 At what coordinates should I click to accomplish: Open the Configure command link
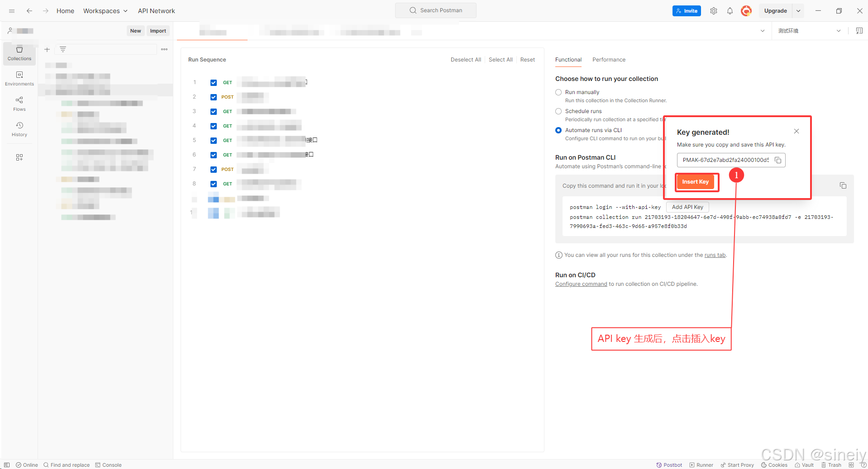pos(581,284)
